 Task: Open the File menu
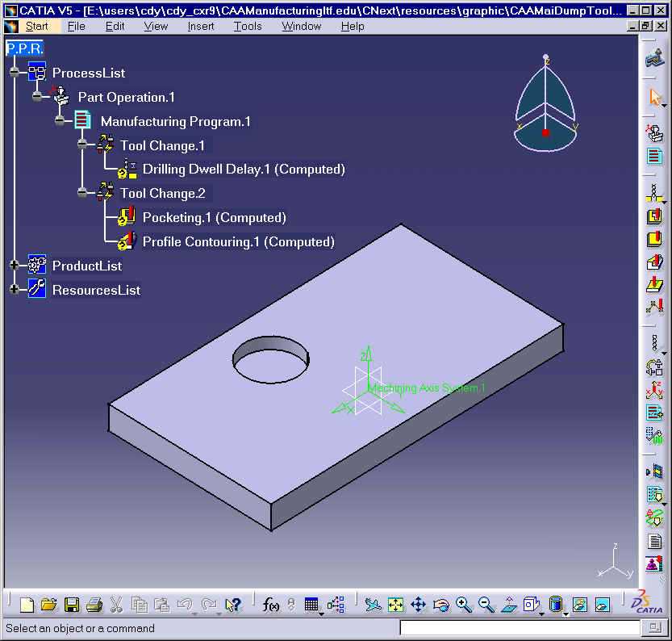coord(77,26)
